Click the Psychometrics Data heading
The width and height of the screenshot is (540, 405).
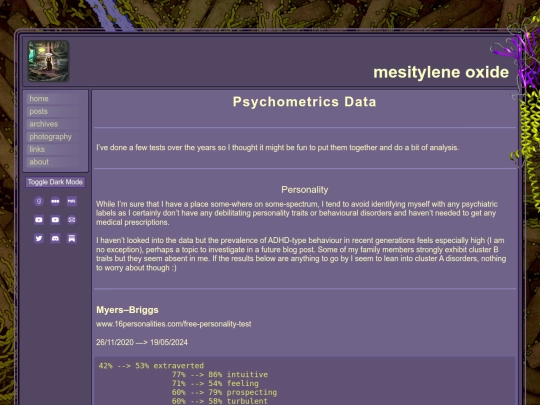click(x=304, y=102)
